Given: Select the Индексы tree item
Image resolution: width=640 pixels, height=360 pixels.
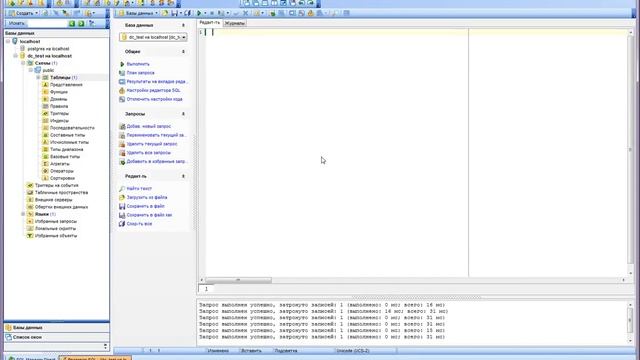Looking at the screenshot, I should tap(59, 121).
